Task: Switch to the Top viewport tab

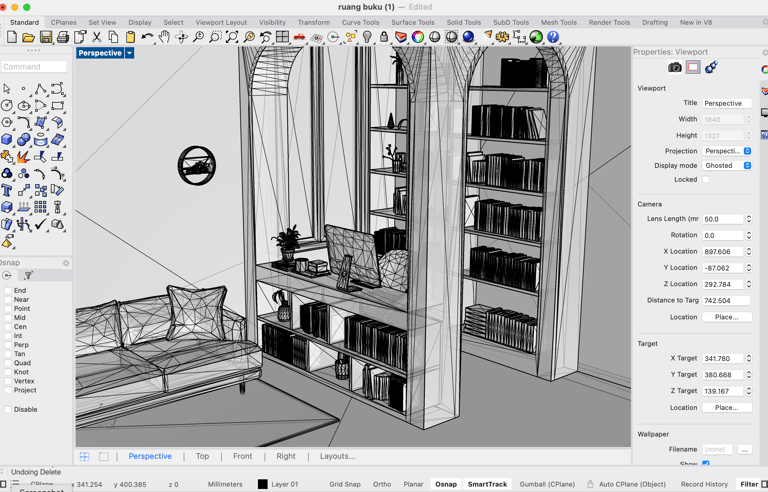Action: [202, 456]
